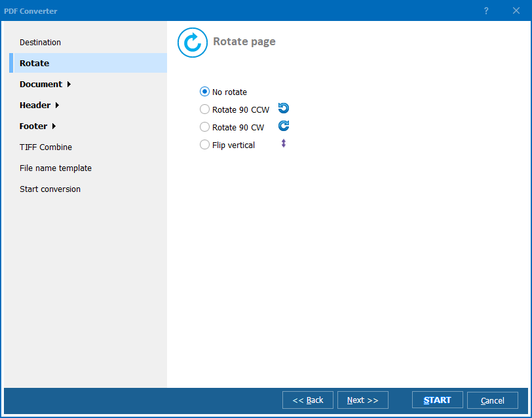Go to the Start conversion section
The width and height of the screenshot is (532, 418).
pos(50,189)
